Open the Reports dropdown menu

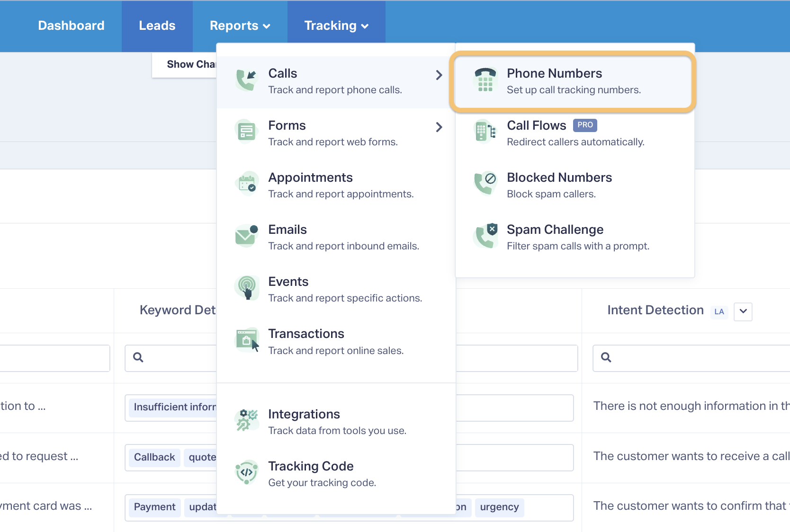point(240,26)
